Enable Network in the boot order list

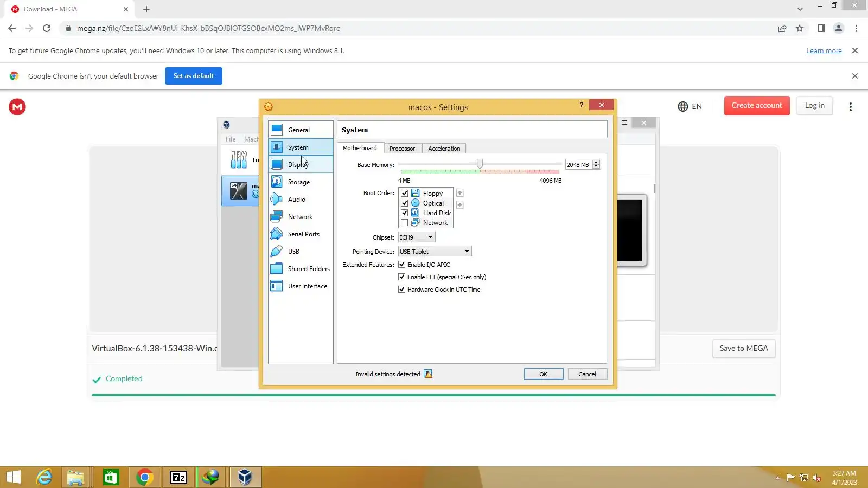(404, 222)
